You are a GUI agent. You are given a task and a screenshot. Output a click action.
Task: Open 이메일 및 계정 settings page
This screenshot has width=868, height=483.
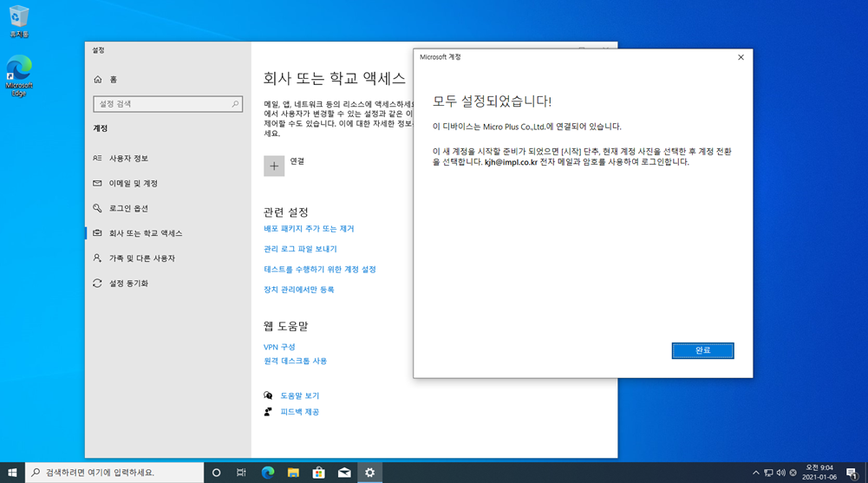coord(133,183)
